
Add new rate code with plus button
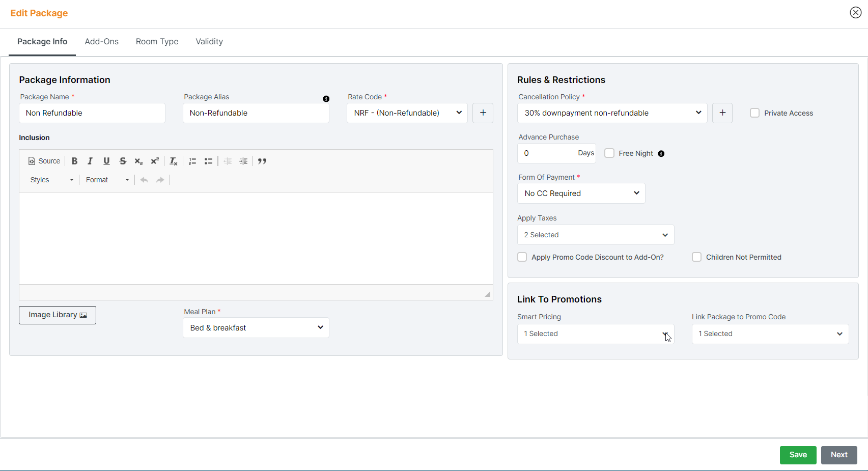(x=483, y=113)
